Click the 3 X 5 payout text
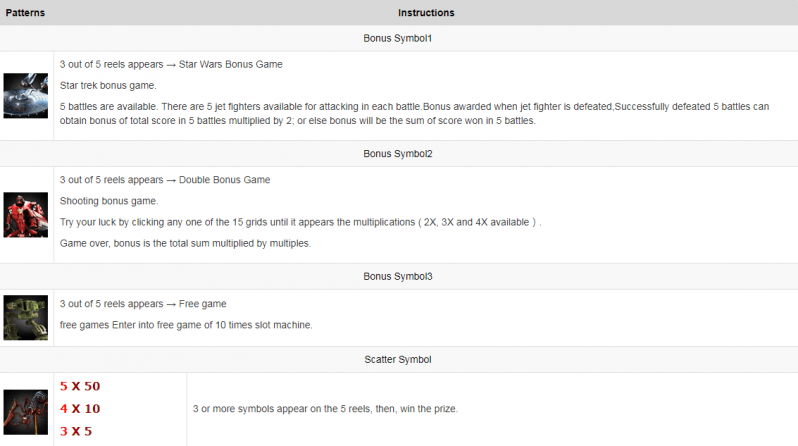Screen dimensions: 798x446 pos(76,431)
